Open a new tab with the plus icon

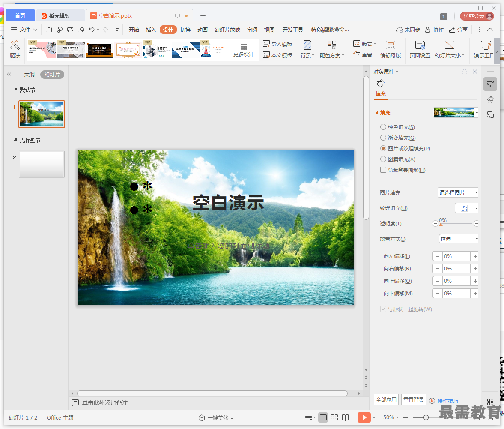(x=203, y=15)
